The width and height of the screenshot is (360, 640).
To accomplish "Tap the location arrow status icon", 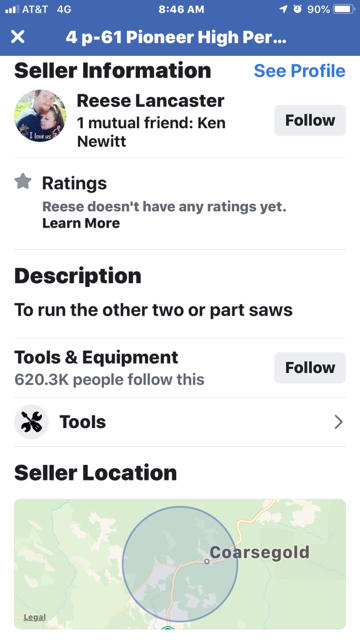I will 283,9.
